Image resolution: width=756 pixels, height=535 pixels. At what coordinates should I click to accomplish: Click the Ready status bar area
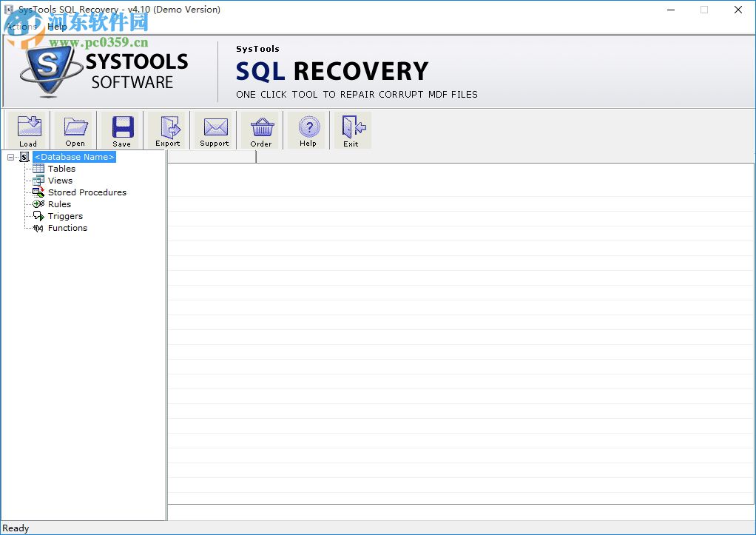[16, 528]
